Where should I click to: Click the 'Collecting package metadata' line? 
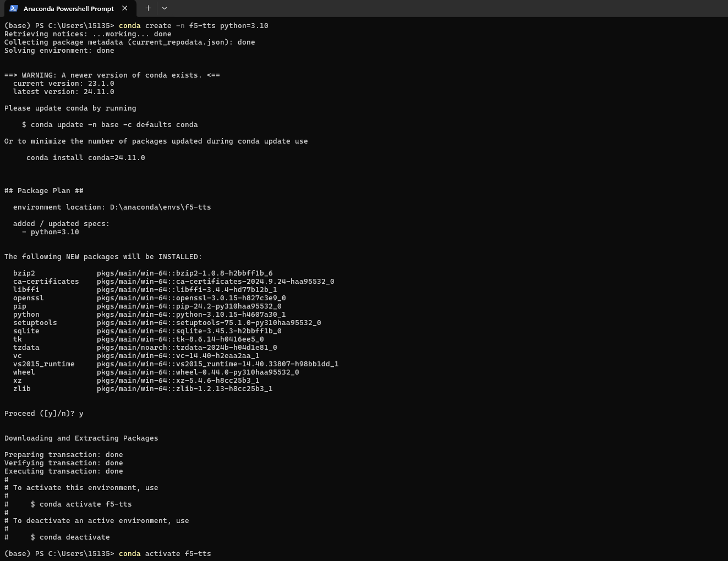pos(130,42)
